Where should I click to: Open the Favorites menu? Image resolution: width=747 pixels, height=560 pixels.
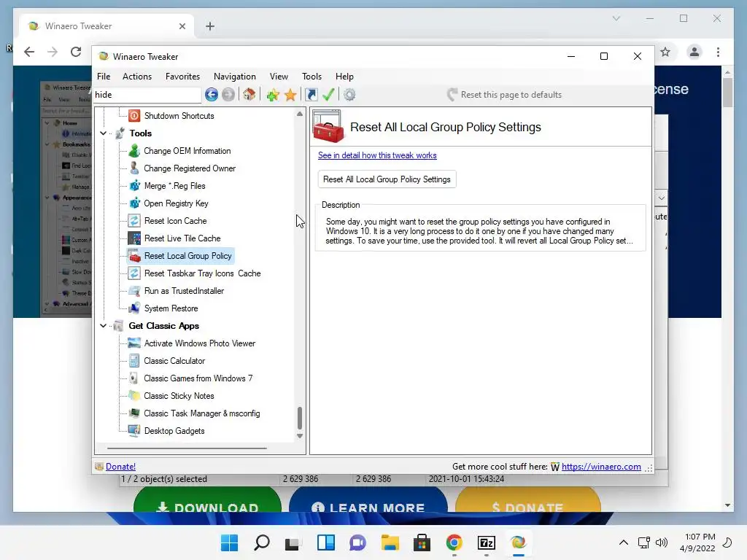(x=182, y=77)
